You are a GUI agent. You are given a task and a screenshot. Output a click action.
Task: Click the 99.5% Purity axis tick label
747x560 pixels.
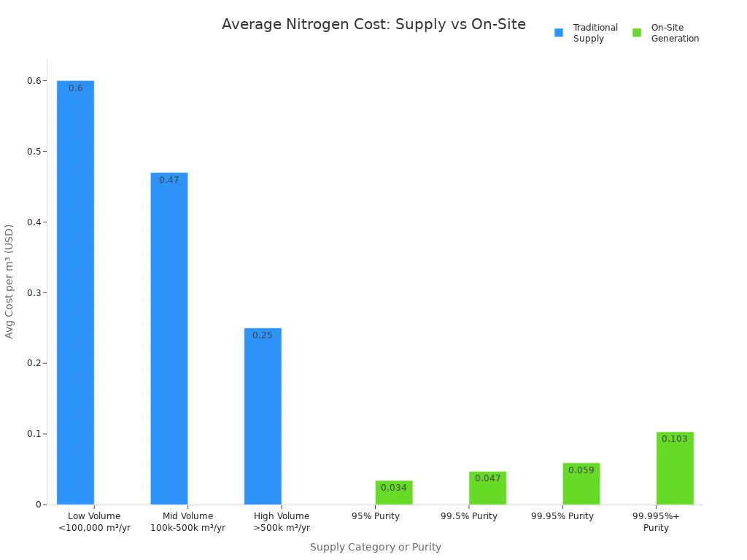tap(470, 516)
